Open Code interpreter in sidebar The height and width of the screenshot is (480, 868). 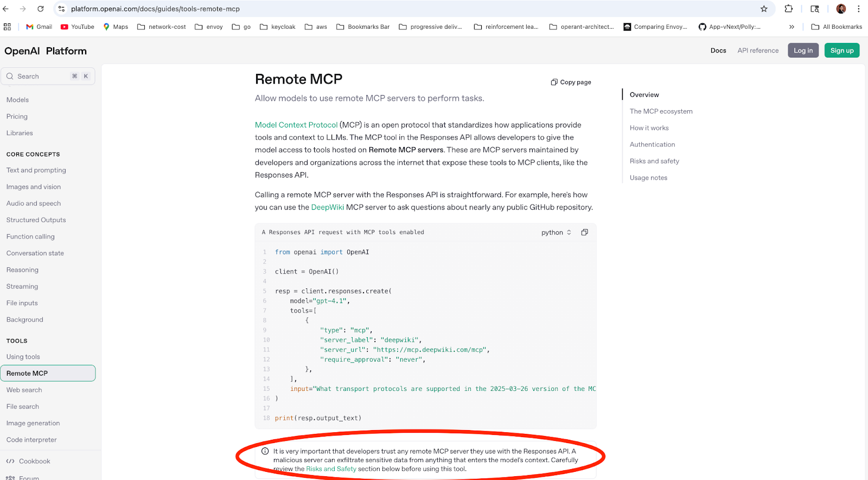pyautogui.click(x=31, y=440)
